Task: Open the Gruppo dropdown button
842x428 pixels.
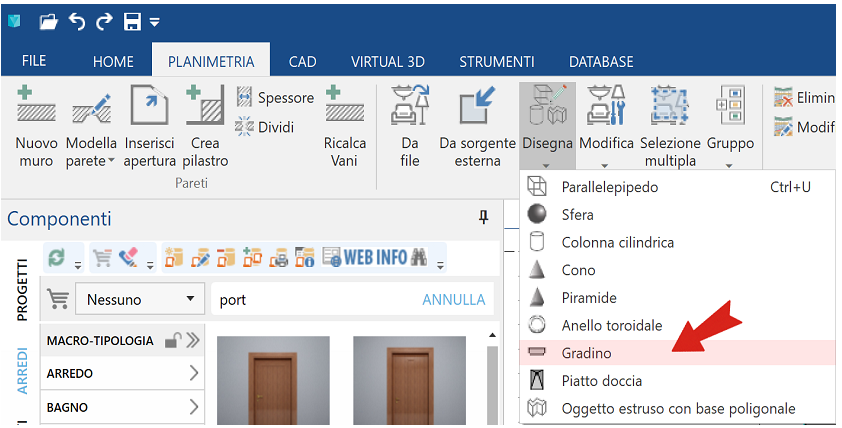Action: coord(730,127)
